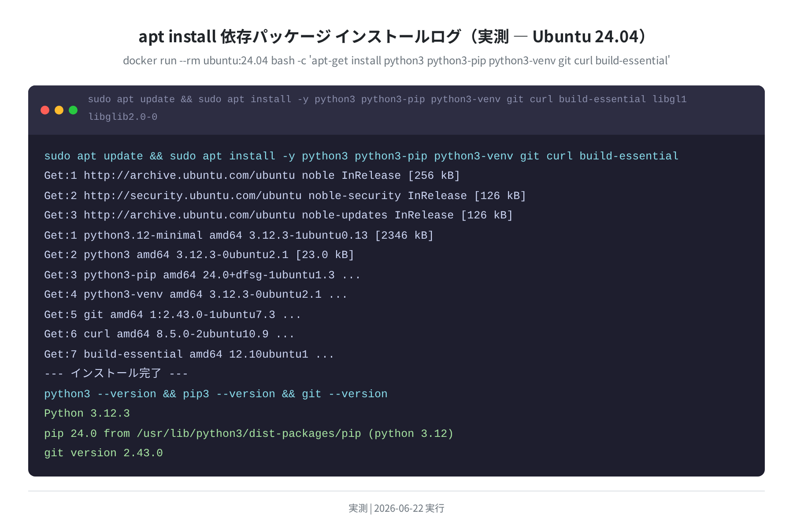Image resolution: width=793 pixels, height=532 pixels.
Task: Click the noble-updates InRelease line
Action: click(x=278, y=215)
